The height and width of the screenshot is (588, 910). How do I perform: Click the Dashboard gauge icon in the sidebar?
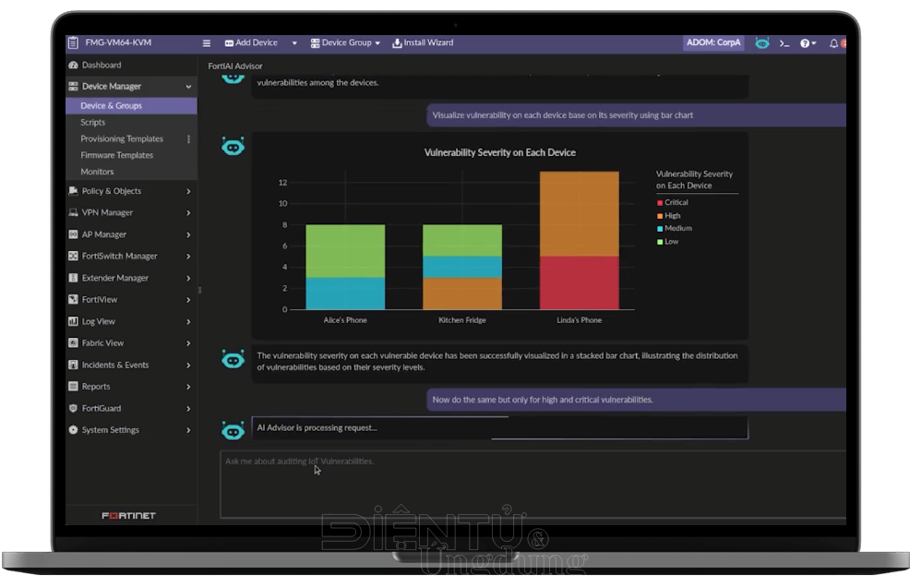[73, 65]
